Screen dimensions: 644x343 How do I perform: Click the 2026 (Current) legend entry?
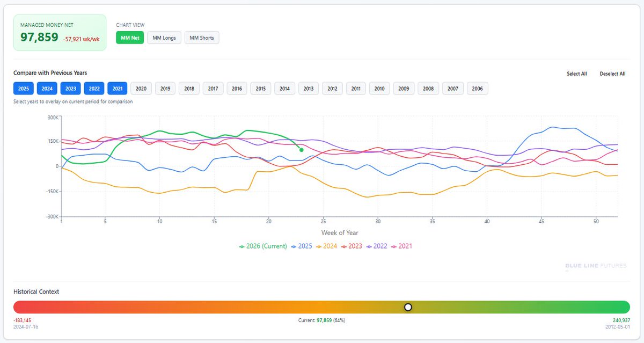pyautogui.click(x=262, y=246)
